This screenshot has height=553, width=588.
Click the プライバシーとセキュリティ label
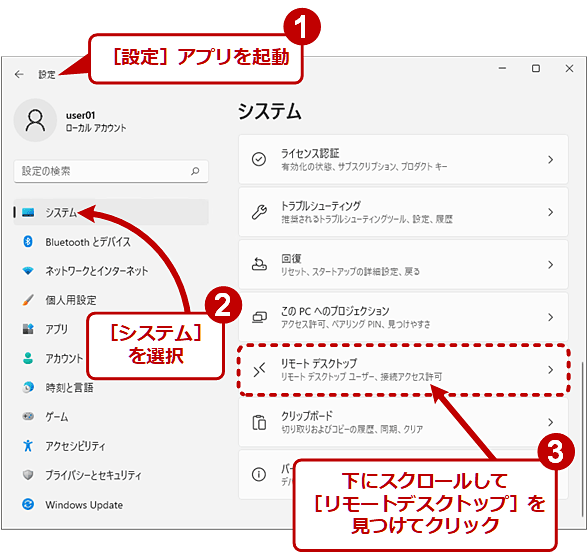point(93,475)
